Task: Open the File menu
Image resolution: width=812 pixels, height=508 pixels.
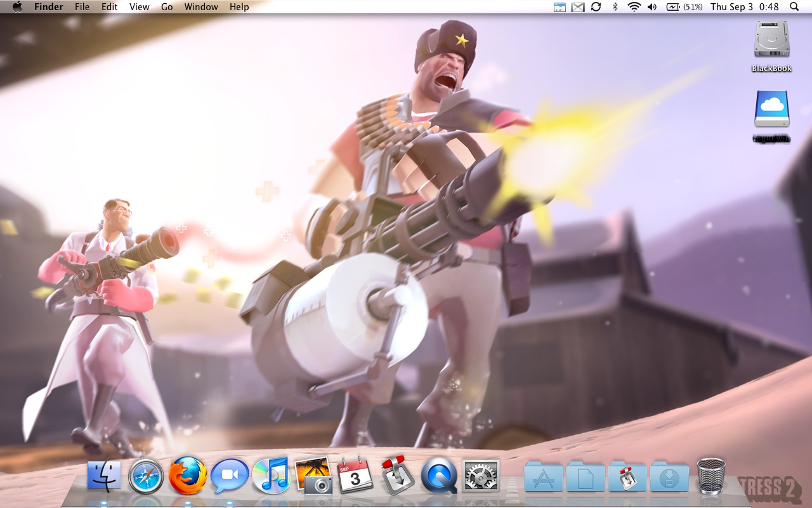Action: click(x=82, y=7)
